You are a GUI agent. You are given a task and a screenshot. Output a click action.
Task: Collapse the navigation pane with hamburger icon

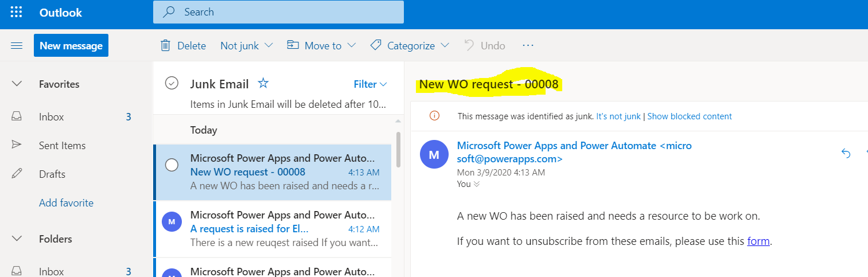click(17, 46)
